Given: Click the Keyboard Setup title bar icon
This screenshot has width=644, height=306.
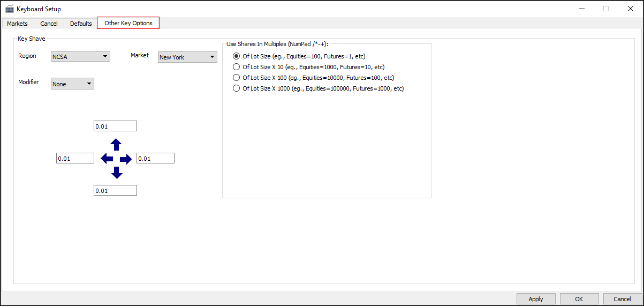Looking at the screenshot, I should tap(9, 9).
